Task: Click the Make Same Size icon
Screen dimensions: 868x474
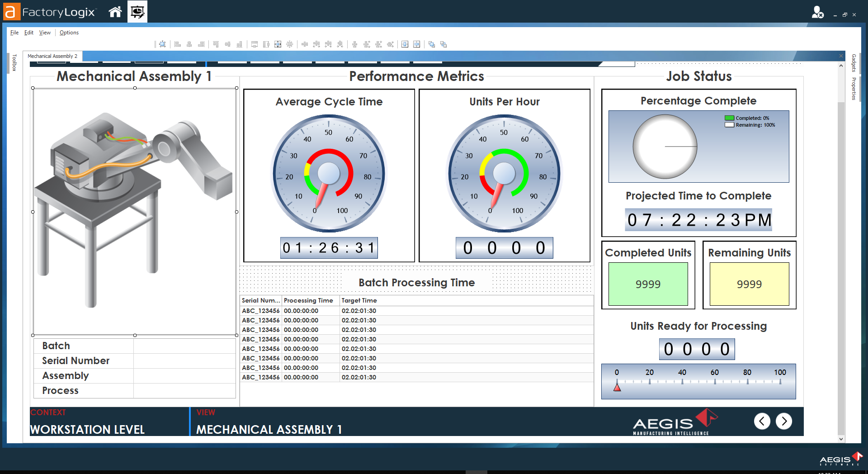Action: (278, 44)
